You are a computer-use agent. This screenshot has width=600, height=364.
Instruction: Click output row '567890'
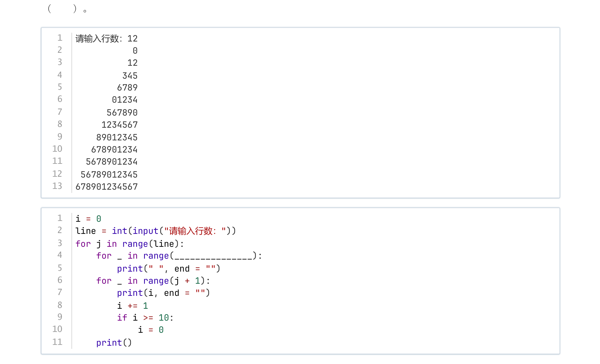(122, 113)
